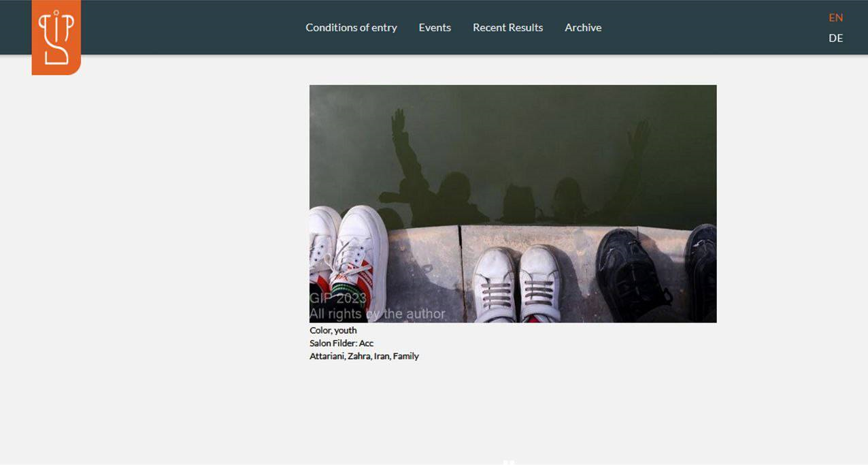The height and width of the screenshot is (465, 868).
Task: Switch the site language to DE
Action: point(835,38)
